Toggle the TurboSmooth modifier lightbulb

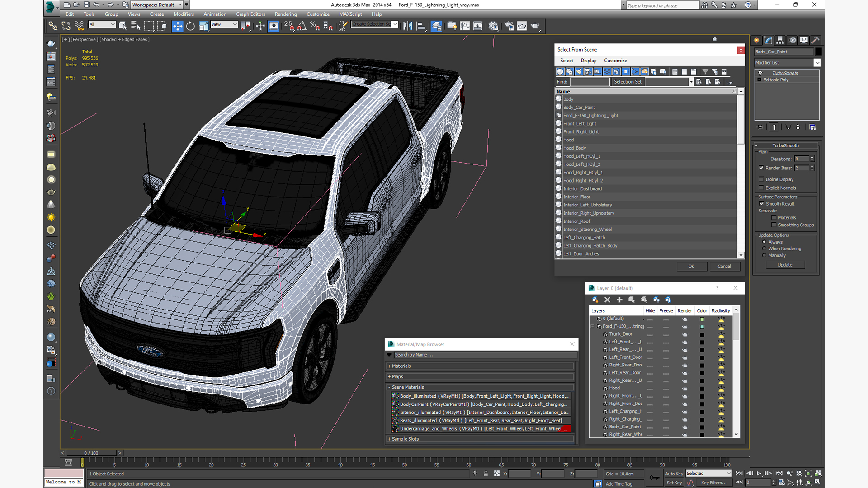(x=760, y=73)
